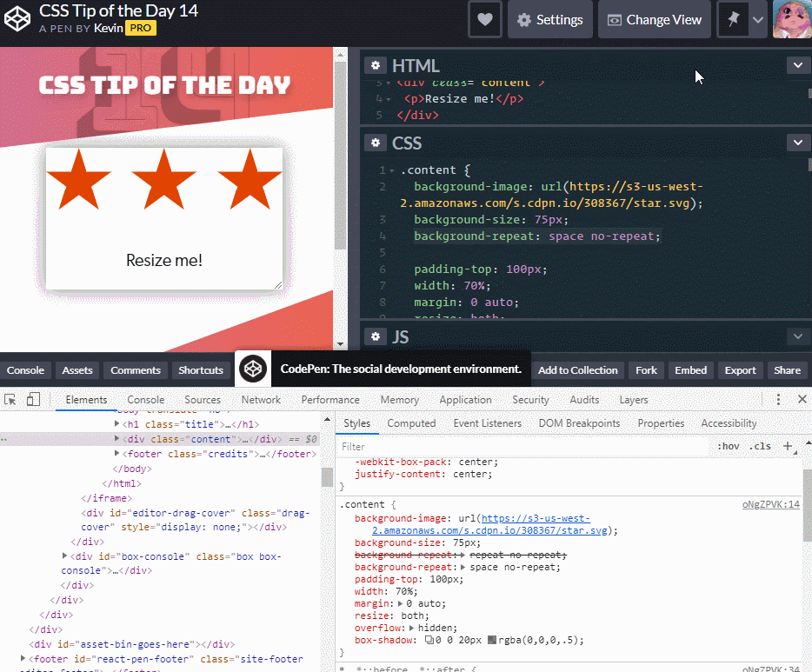The width and height of the screenshot is (812, 672).
Task: Open the user avatar profile menu
Action: coord(792,19)
